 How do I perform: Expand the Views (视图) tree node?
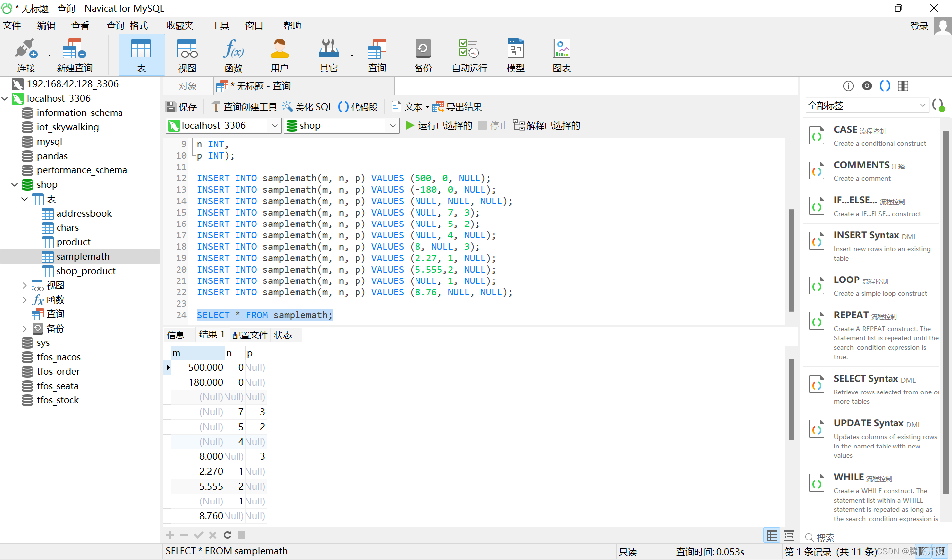[x=25, y=285]
